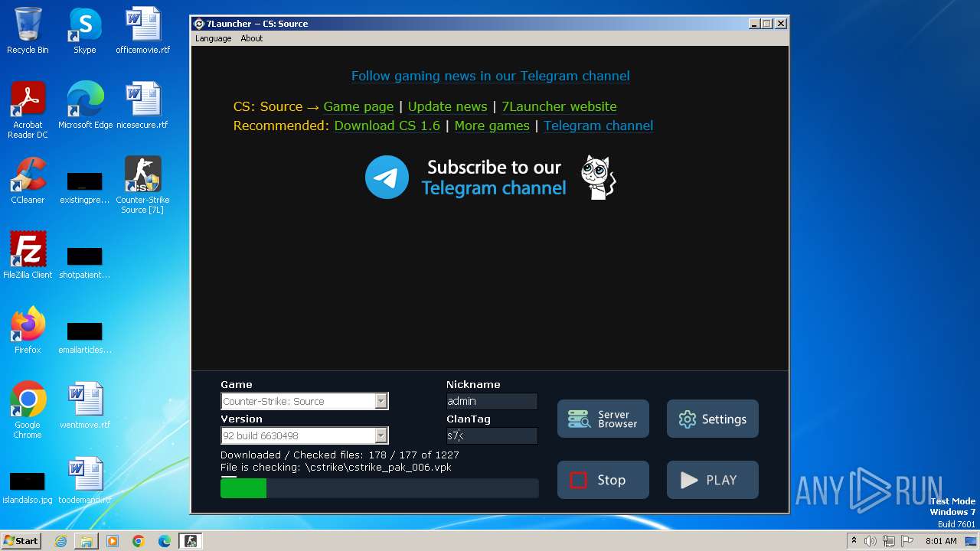Screen dimensions: 980x551
Task: Follow gaming news Telegram link
Action: tap(490, 76)
